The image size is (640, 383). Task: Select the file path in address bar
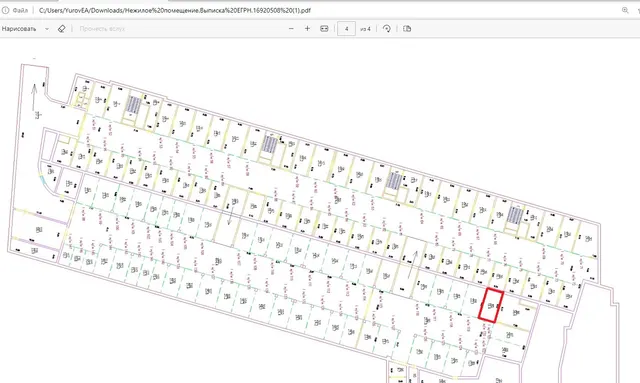tap(175, 10)
